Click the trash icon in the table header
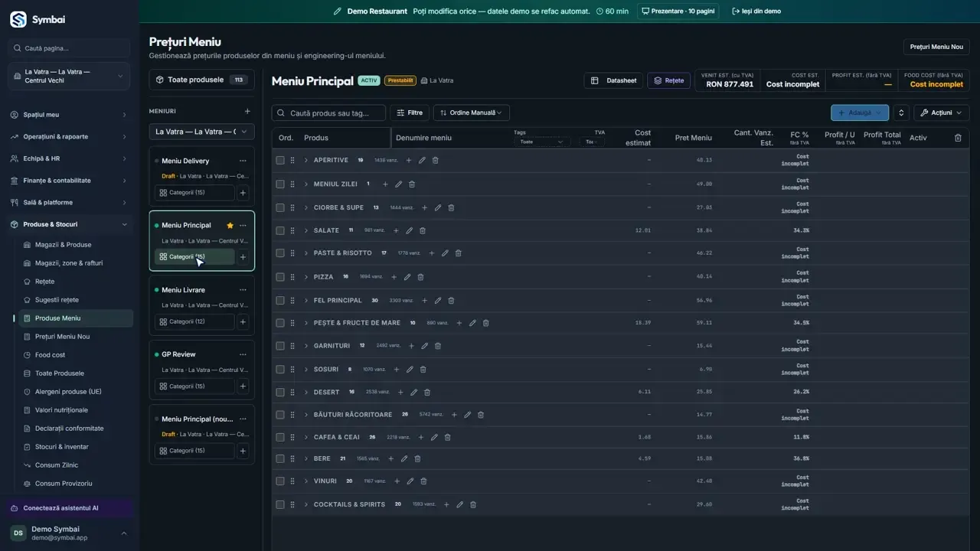980x551 pixels. pyautogui.click(x=958, y=138)
